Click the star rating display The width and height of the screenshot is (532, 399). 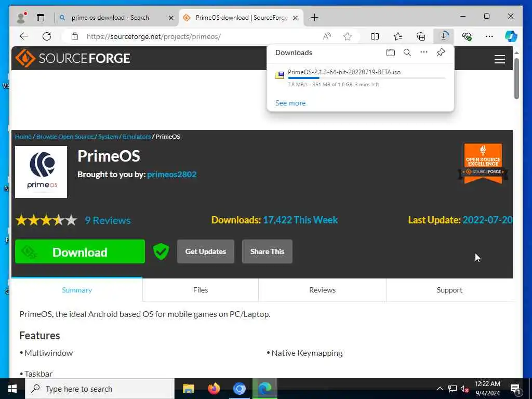(x=46, y=220)
